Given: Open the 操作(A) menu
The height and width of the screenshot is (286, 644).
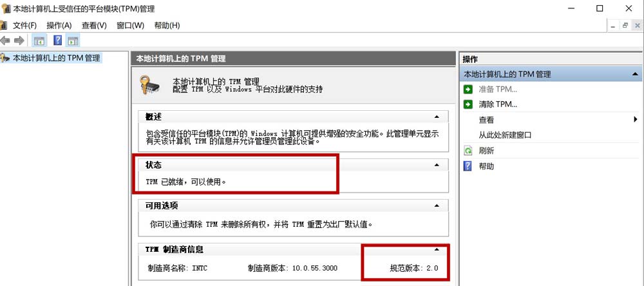Looking at the screenshot, I should (59, 26).
